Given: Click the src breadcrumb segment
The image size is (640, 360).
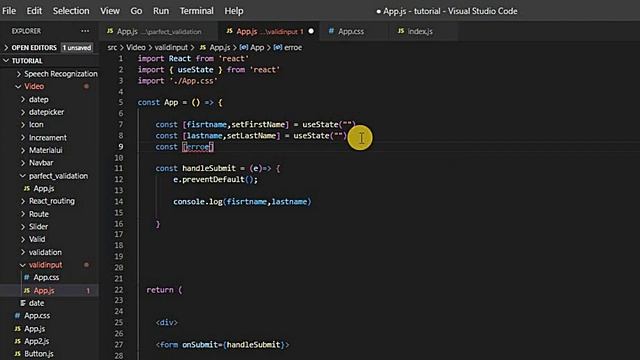Looking at the screenshot, I should click(112, 48).
